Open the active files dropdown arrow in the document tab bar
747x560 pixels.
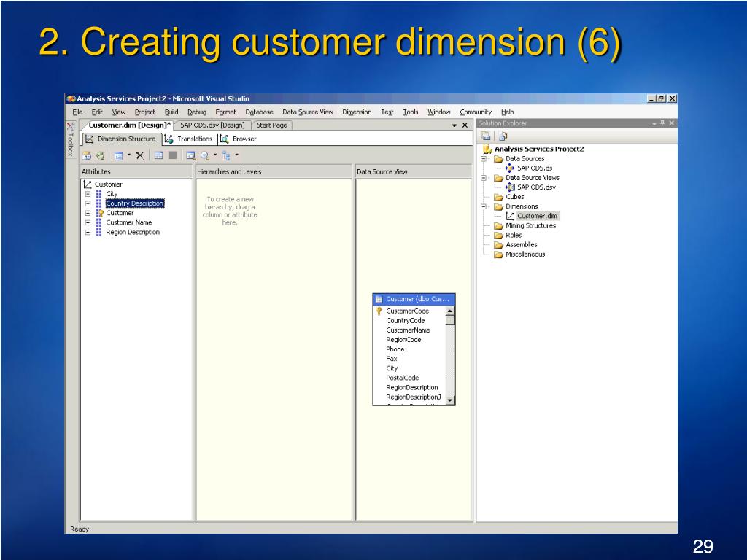coord(454,125)
